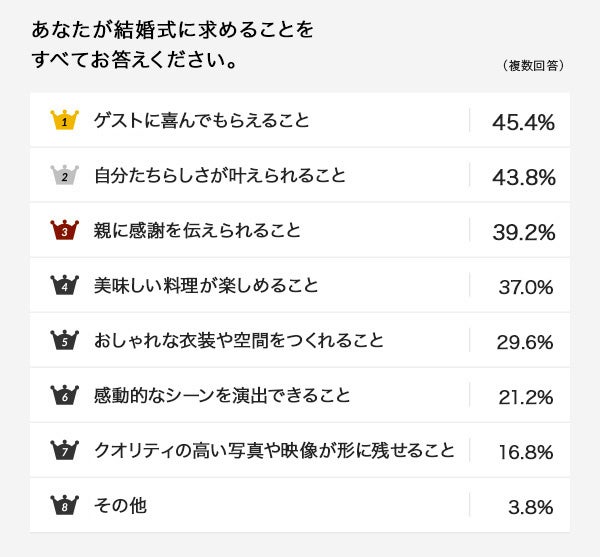Click the rank 8 crown icon
The image size is (600, 557).
tap(64, 505)
